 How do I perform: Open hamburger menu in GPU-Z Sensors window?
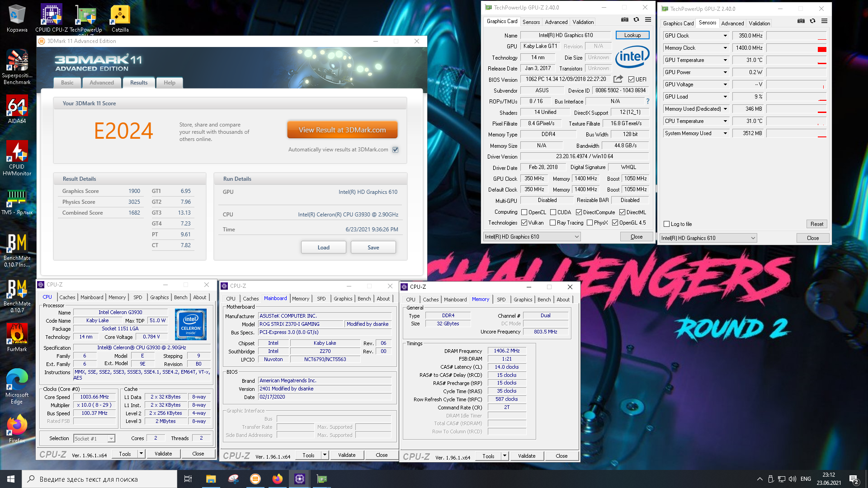tap(824, 21)
